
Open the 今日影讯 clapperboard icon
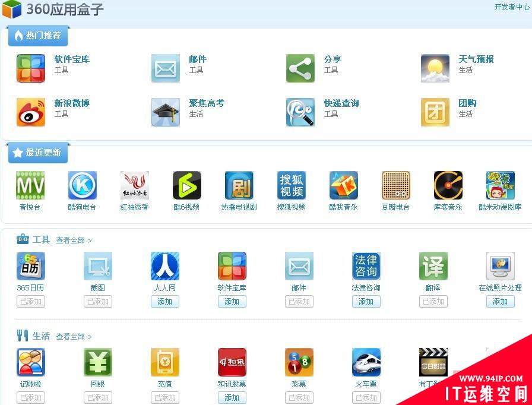point(433,362)
